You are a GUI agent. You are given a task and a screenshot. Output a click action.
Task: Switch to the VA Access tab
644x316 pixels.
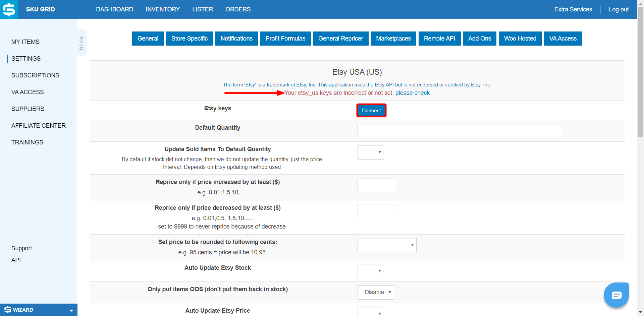tap(563, 39)
